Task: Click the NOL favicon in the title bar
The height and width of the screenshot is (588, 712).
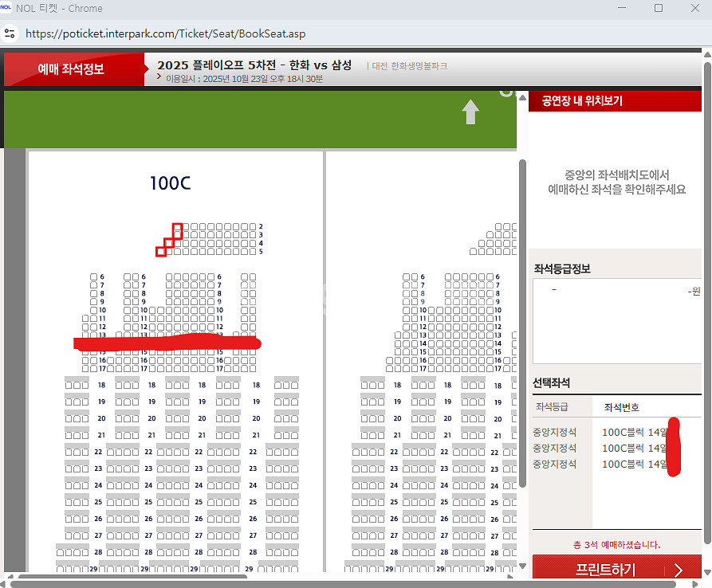Action: (x=6, y=8)
